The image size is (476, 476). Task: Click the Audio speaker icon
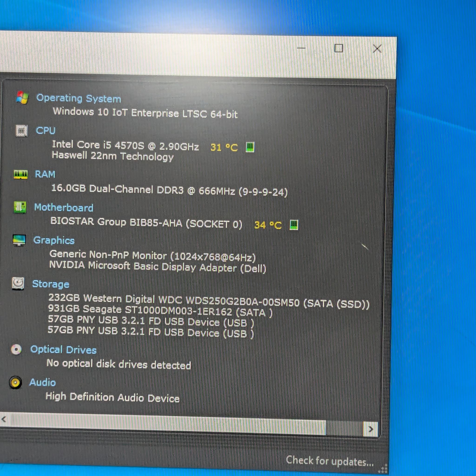[x=15, y=382]
